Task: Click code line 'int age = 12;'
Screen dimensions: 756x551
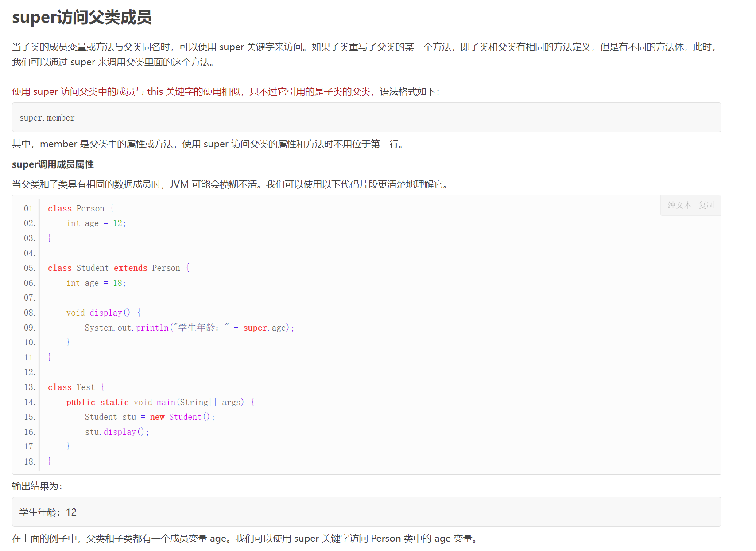Action: pyautogui.click(x=96, y=223)
